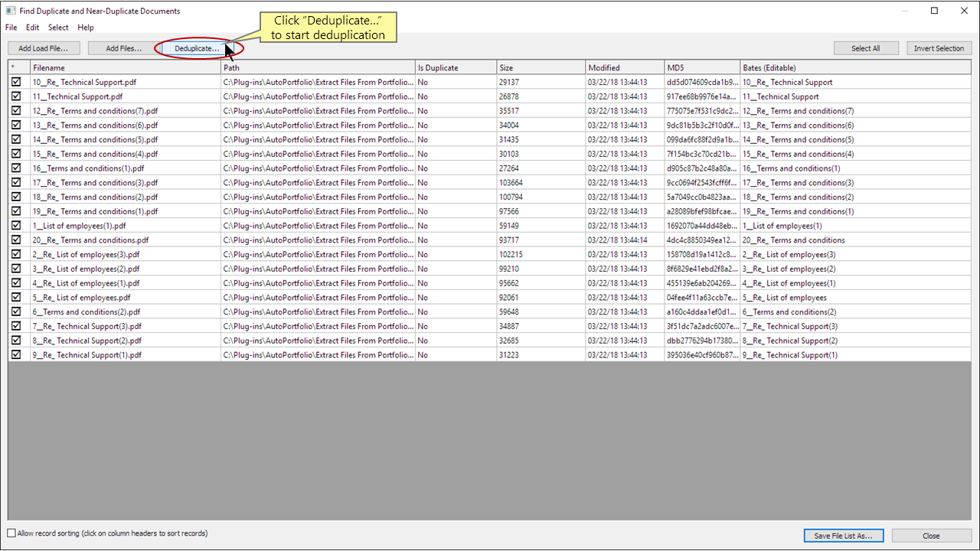980x551 pixels.
Task: Enable 'Allow record sorting' option
Action: click(11, 533)
